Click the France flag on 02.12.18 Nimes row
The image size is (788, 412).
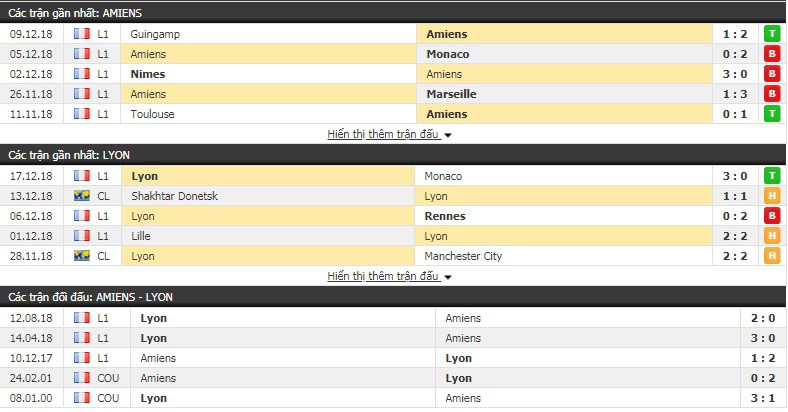click(82, 74)
